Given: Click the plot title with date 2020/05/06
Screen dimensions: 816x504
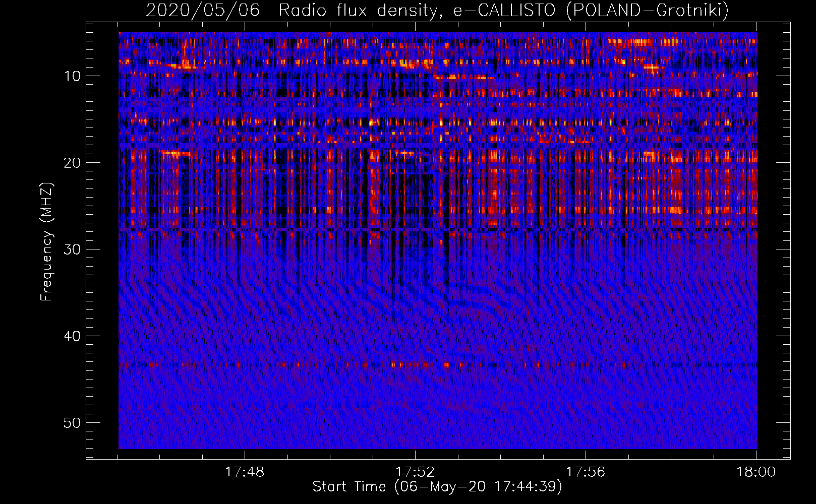Looking at the screenshot, I should 437,10.
